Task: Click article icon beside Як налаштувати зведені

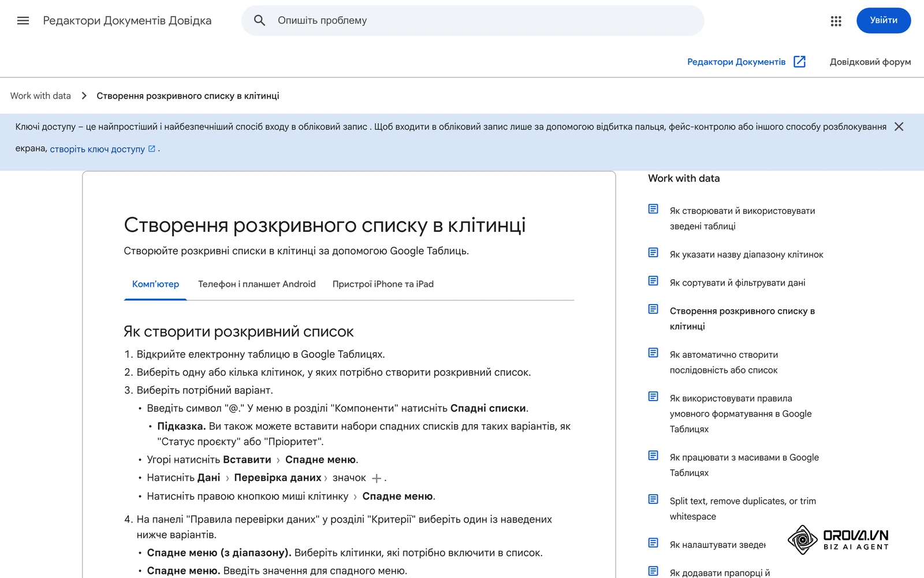Action: 653,543
